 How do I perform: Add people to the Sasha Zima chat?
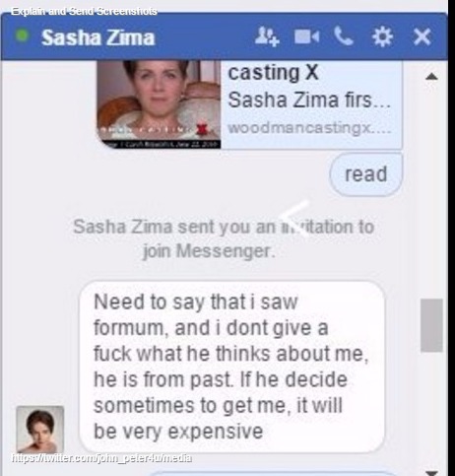point(267,36)
